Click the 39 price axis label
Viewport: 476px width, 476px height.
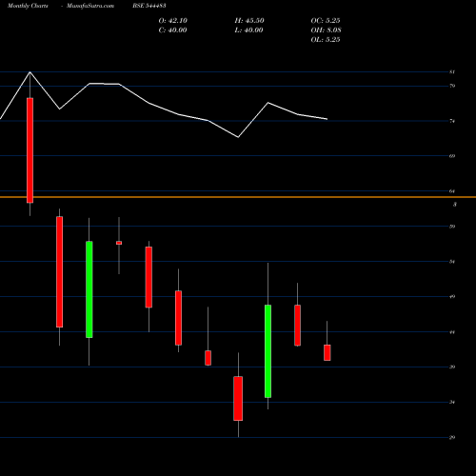[452, 367]
